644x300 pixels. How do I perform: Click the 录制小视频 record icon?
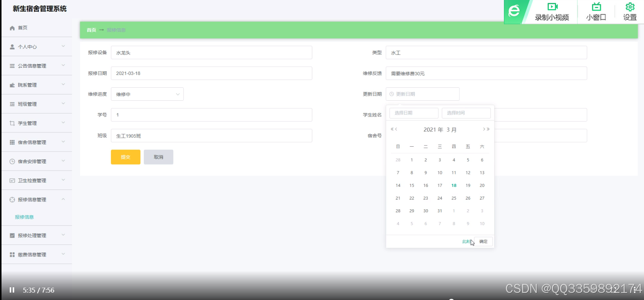point(552,7)
